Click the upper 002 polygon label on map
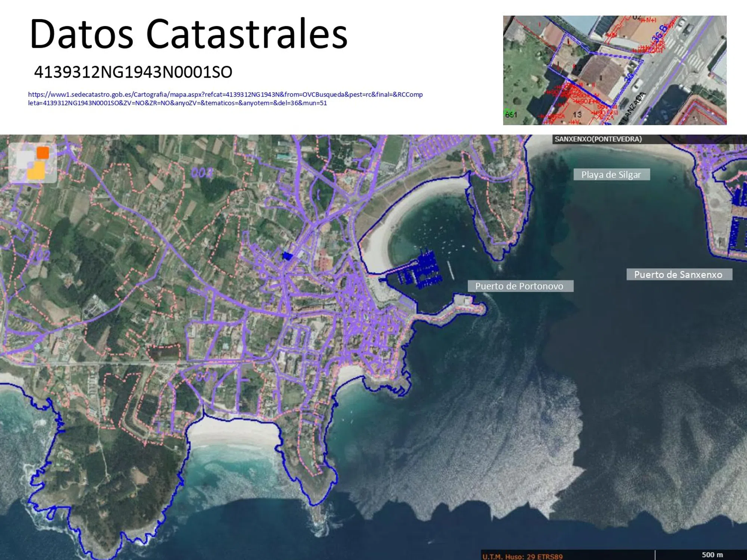 point(202,172)
